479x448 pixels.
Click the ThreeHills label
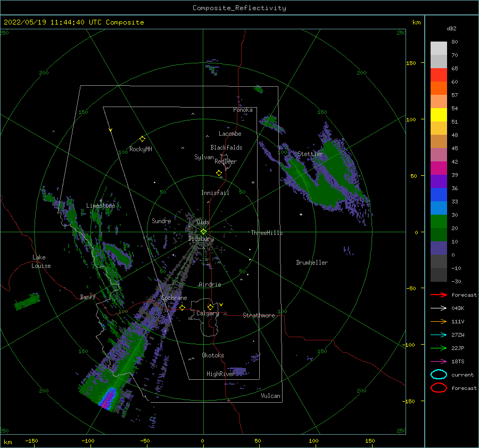(267, 233)
